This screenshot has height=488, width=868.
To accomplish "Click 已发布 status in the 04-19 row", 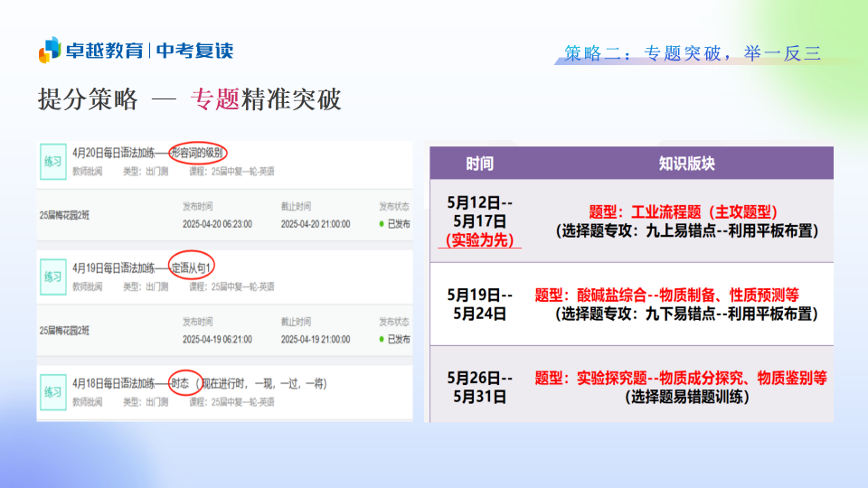I will point(399,339).
